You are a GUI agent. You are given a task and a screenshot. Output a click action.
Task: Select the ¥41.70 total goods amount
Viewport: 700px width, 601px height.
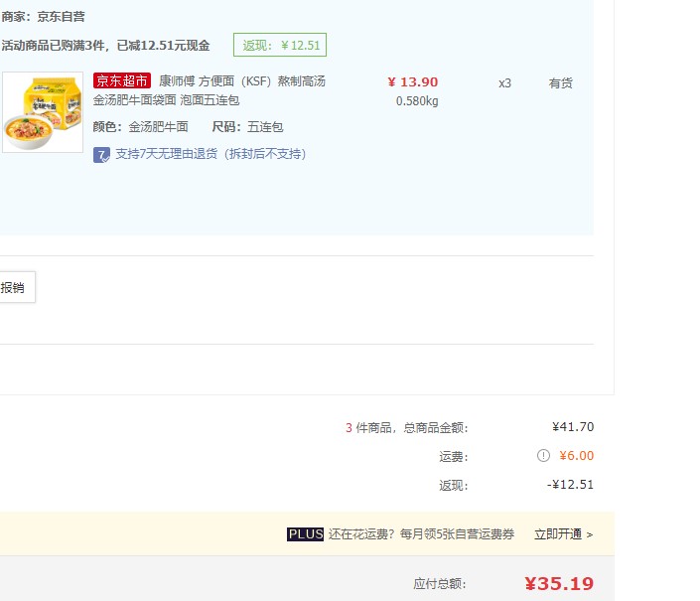click(x=573, y=427)
